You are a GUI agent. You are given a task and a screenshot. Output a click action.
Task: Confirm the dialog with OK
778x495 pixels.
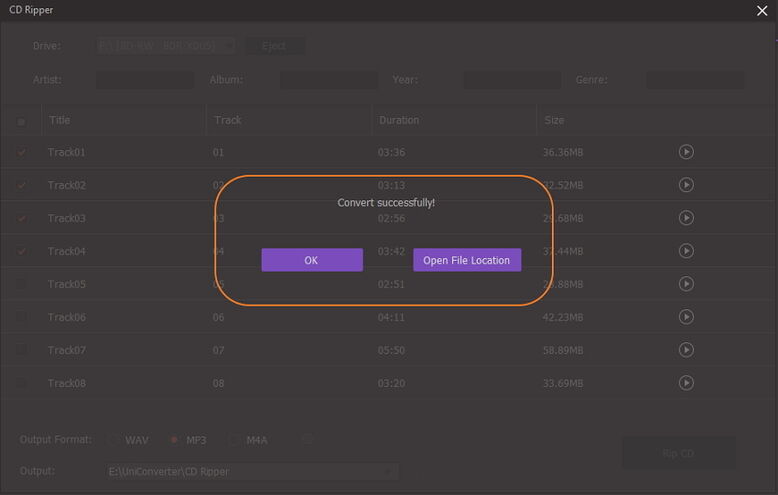click(x=312, y=260)
